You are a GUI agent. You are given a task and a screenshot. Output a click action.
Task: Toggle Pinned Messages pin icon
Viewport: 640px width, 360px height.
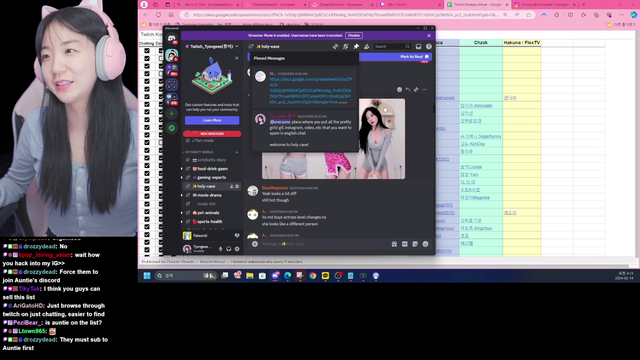tap(356, 47)
